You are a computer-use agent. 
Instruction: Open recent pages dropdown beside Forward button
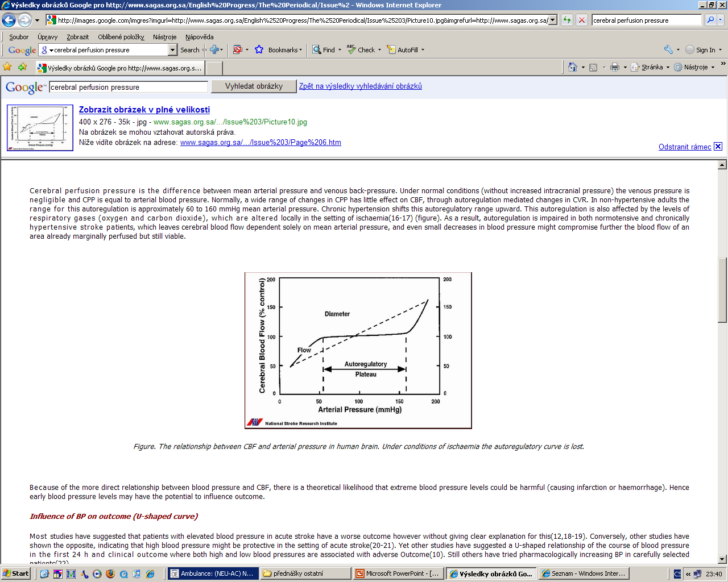(x=38, y=20)
